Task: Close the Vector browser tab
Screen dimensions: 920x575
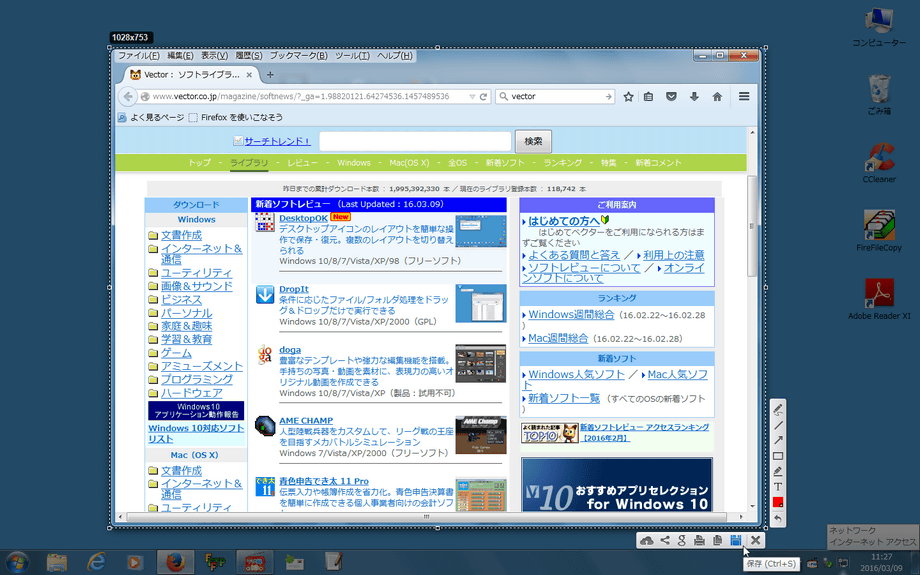Action: 249,75
